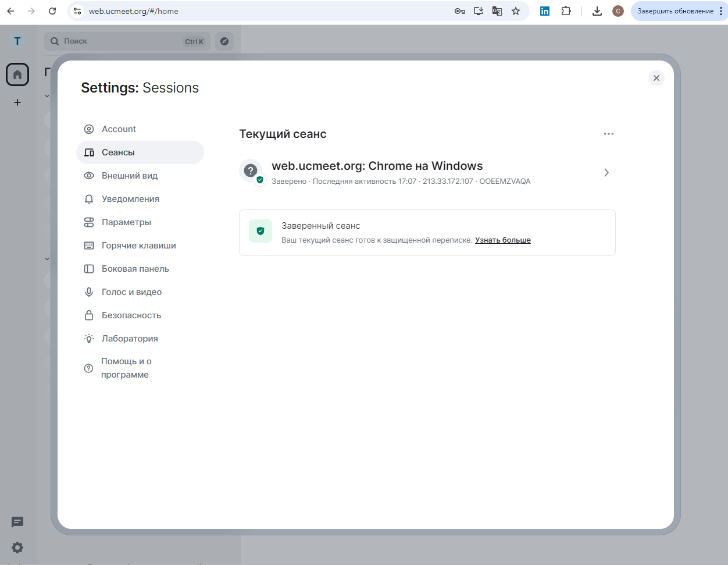Select the bell icon for Уведомления

pyautogui.click(x=88, y=198)
